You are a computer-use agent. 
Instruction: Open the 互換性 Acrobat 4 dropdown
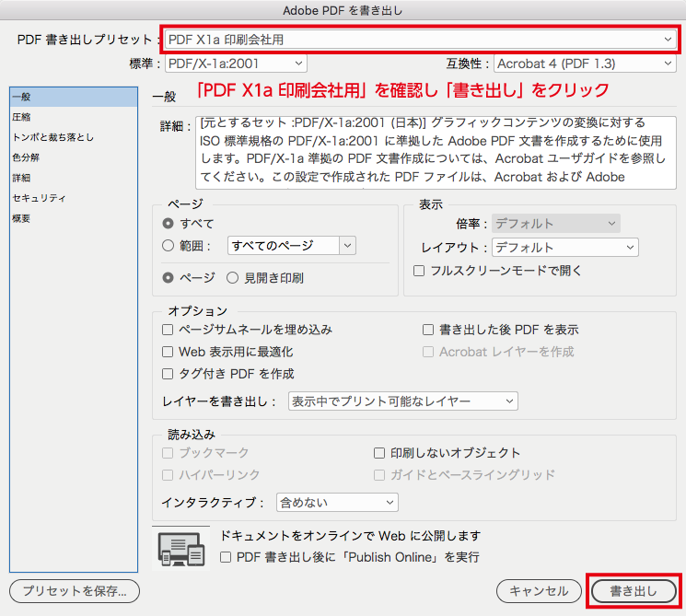pyautogui.click(x=585, y=64)
